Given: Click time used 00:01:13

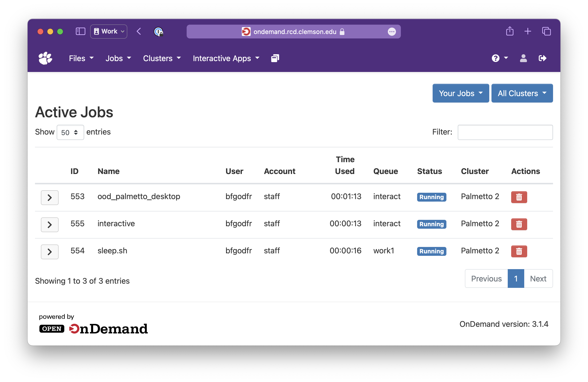Looking at the screenshot, I should click(346, 197).
